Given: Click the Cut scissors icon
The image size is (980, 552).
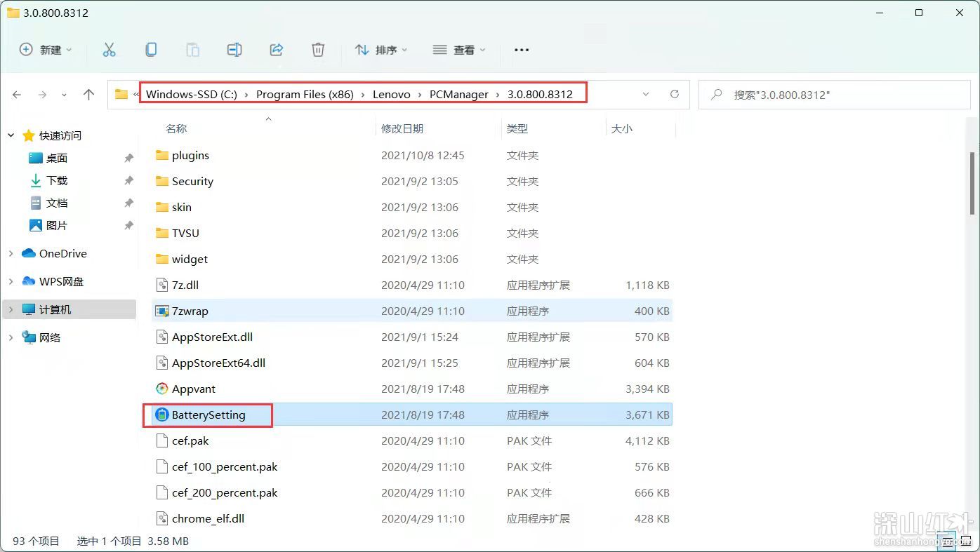Looking at the screenshot, I should (109, 50).
